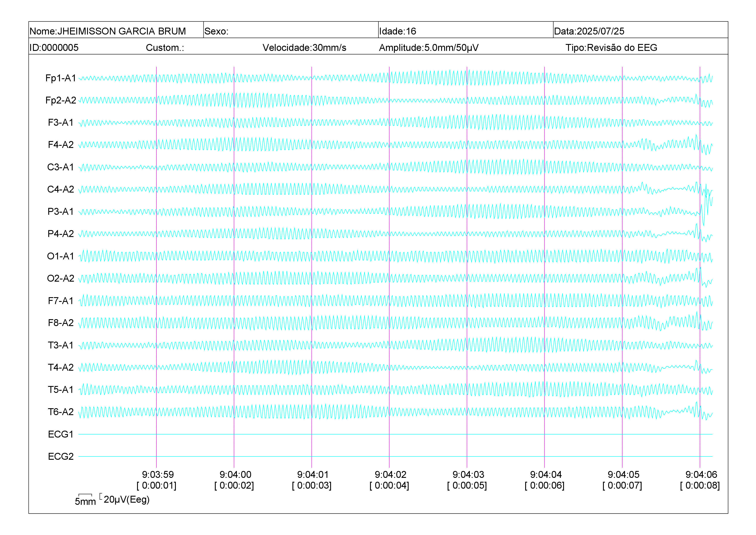
Task: Select the ECG1 channel label
Action: [x=61, y=434]
